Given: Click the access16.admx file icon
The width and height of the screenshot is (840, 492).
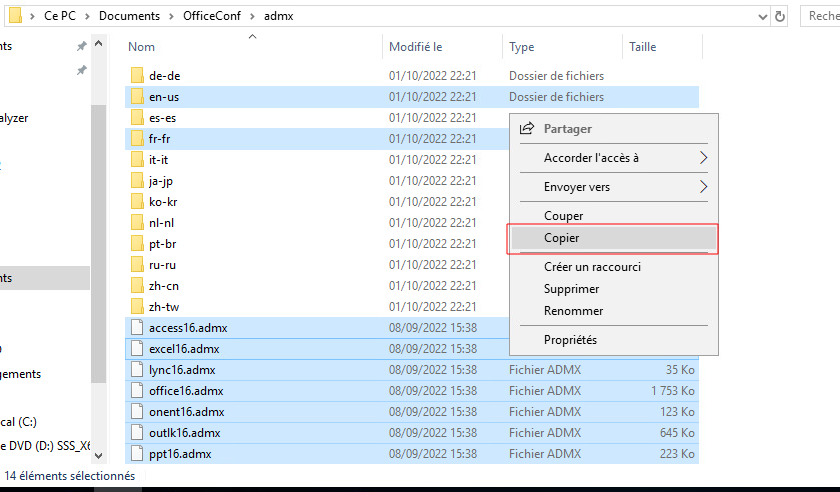Looking at the screenshot, I should pyautogui.click(x=137, y=328).
